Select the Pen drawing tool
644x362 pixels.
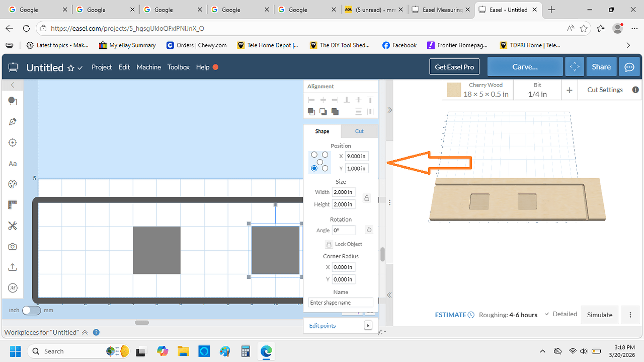point(13,122)
